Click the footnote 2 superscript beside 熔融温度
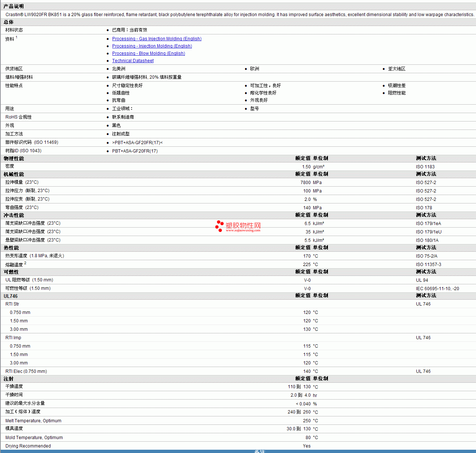Screen dimensions: 476x453 tap(25, 263)
